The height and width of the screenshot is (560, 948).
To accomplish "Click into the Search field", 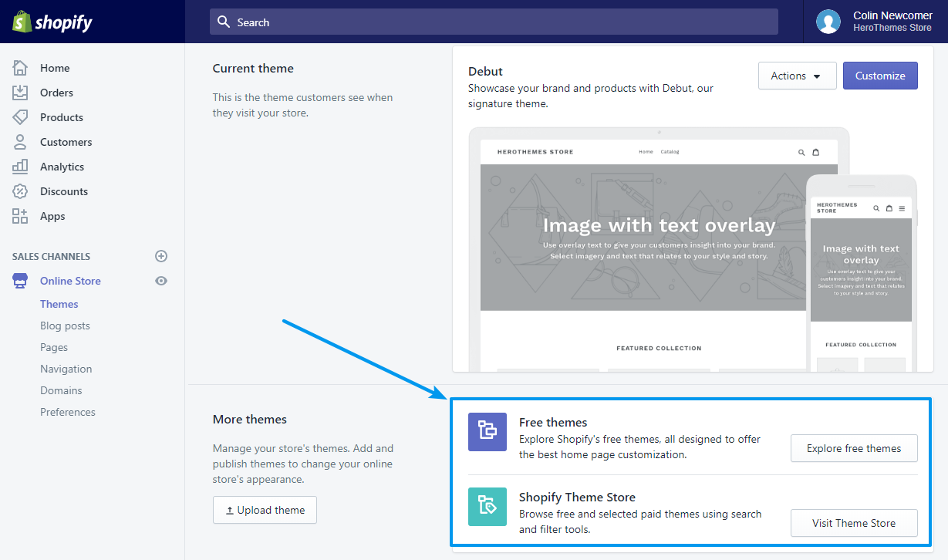I will click(x=494, y=22).
